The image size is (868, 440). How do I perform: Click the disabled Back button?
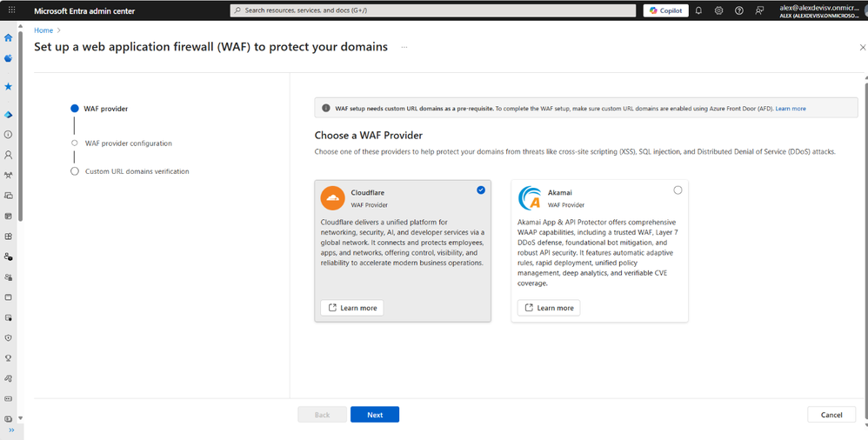point(322,415)
